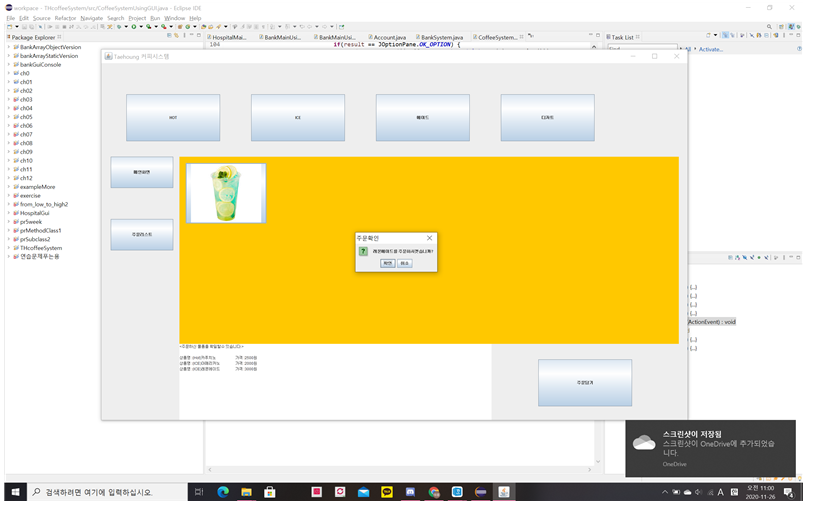Expand the HospitalGui project
The height and width of the screenshot is (505, 822).
tap(8, 213)
